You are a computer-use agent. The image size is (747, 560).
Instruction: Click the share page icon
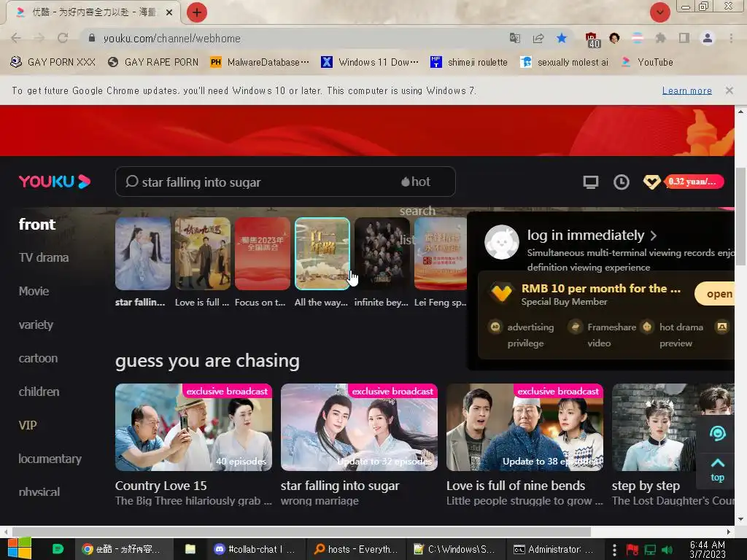pos(538,38)
